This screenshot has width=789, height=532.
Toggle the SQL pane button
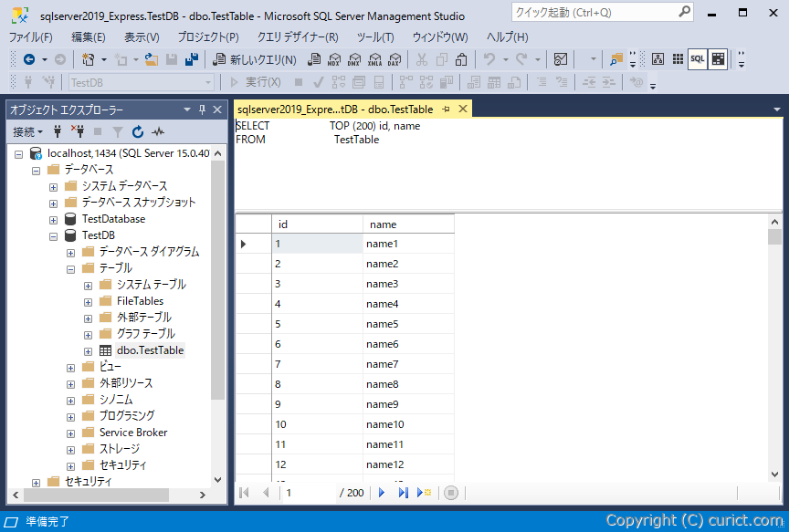(697, 59)
